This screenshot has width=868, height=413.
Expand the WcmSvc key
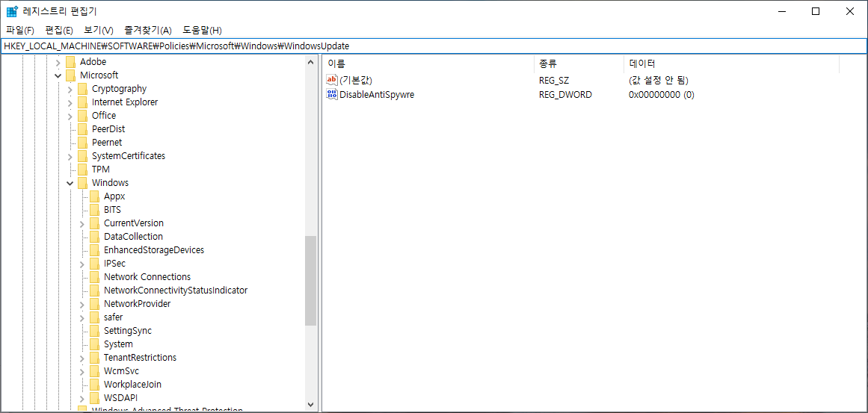(x=82, y=371)
